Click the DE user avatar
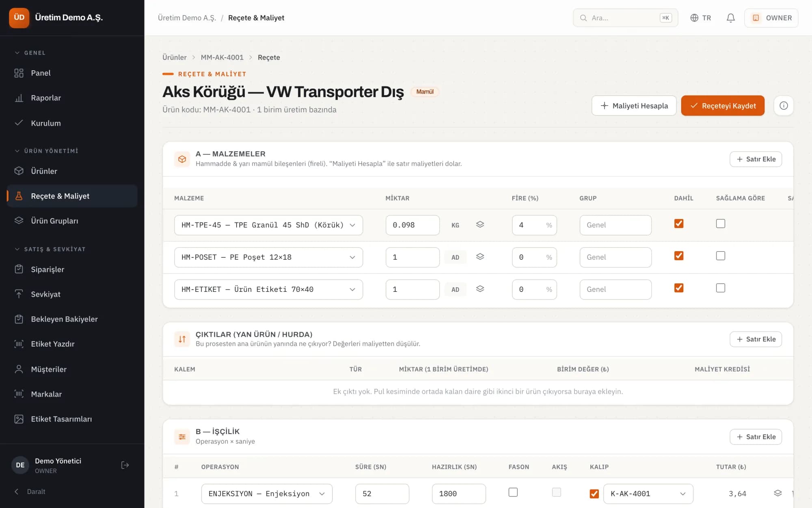Screen dimensions: 812x508 [20, 465]
